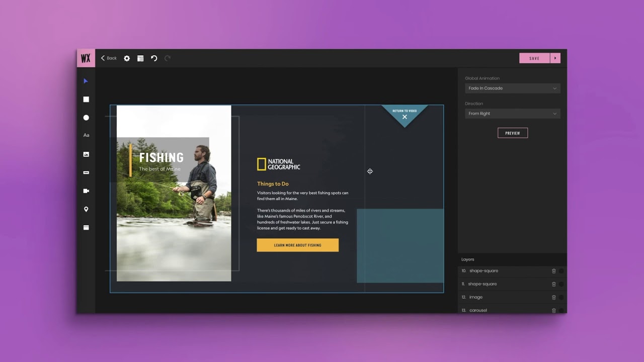Toggle visibility dot of layer 11
The width and height of the screenshot is (644, 362).
(561, 284)
